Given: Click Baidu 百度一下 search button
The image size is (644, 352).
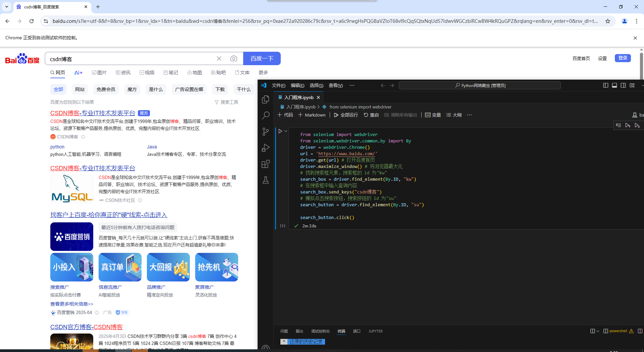Looking at the screenshot, I should [x=262, y=58].
